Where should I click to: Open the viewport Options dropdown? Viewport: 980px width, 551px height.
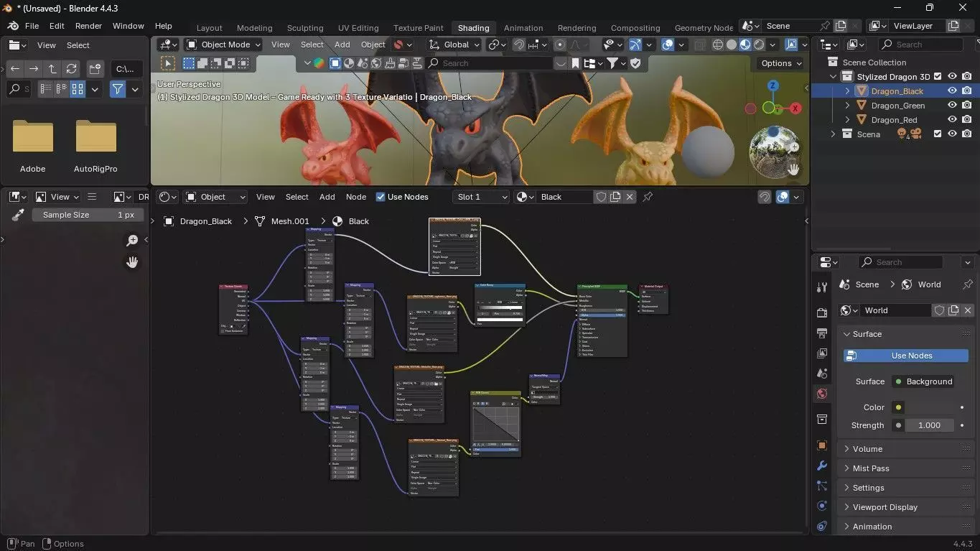tap(780, 63)
